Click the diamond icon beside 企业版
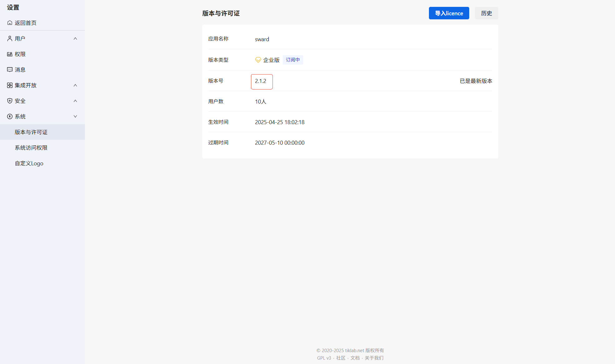The image size is (615, 364). tap(258, 60)
